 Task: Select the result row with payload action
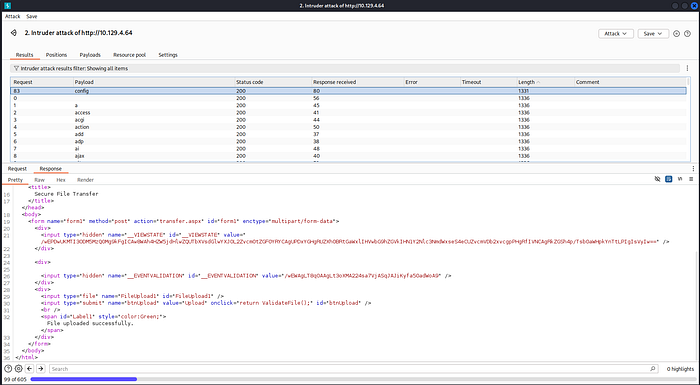click(x=348, y=127)
